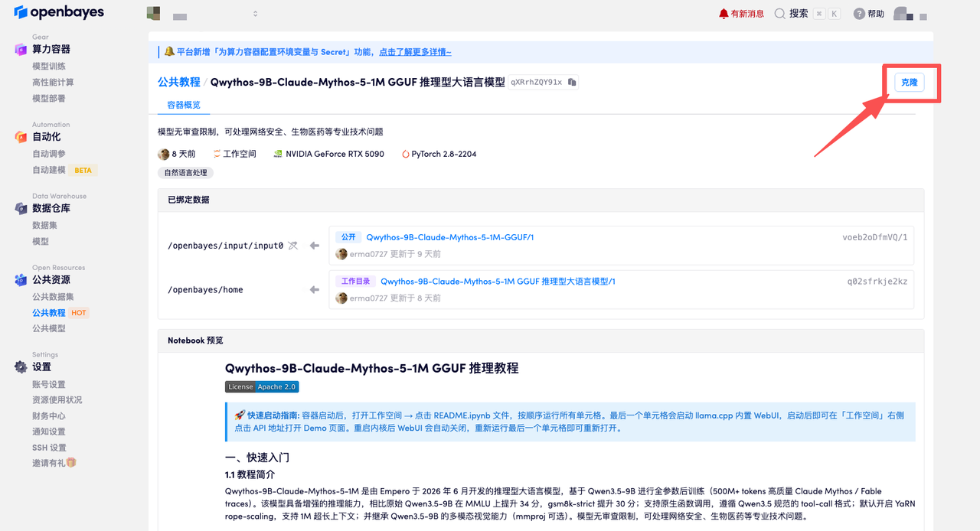Open the 算力容器 section icon
The height and width of the screenshot is (531, 980).
[x=21, y=50]
